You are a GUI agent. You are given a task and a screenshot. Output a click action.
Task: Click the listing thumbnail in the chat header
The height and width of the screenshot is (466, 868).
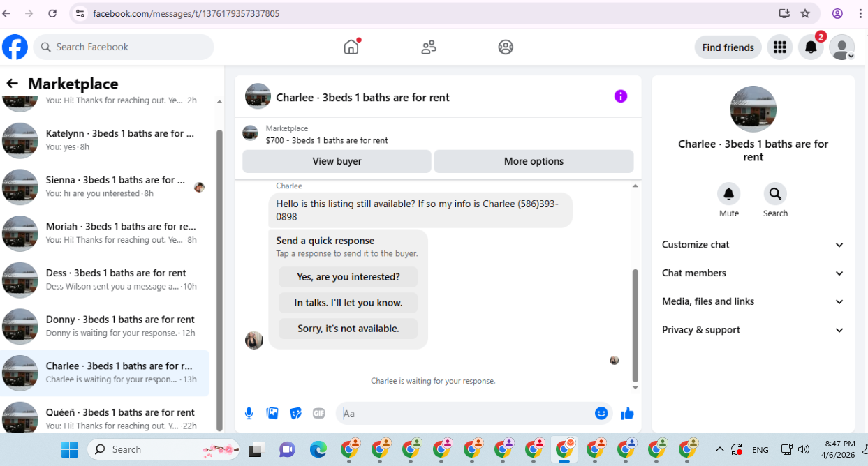[258, 96]
